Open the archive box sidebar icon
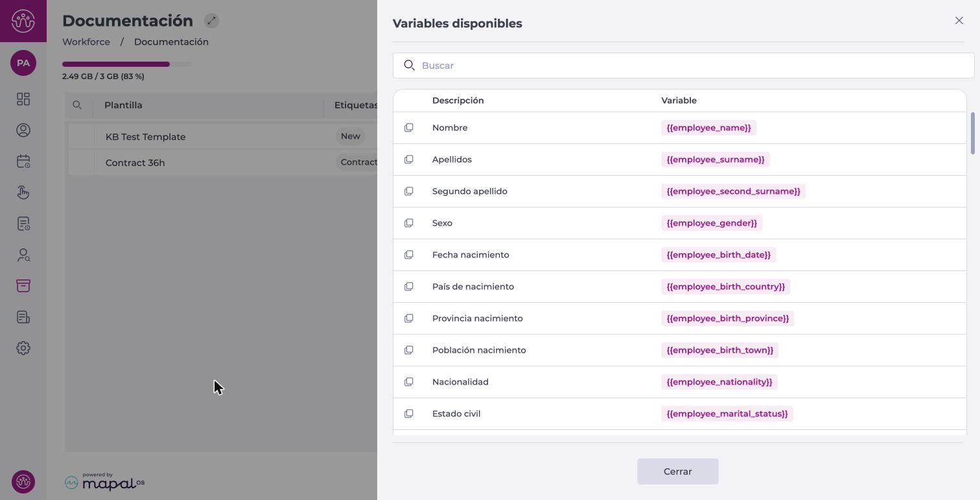Viewport: 980px width, 500px height. 23,286
